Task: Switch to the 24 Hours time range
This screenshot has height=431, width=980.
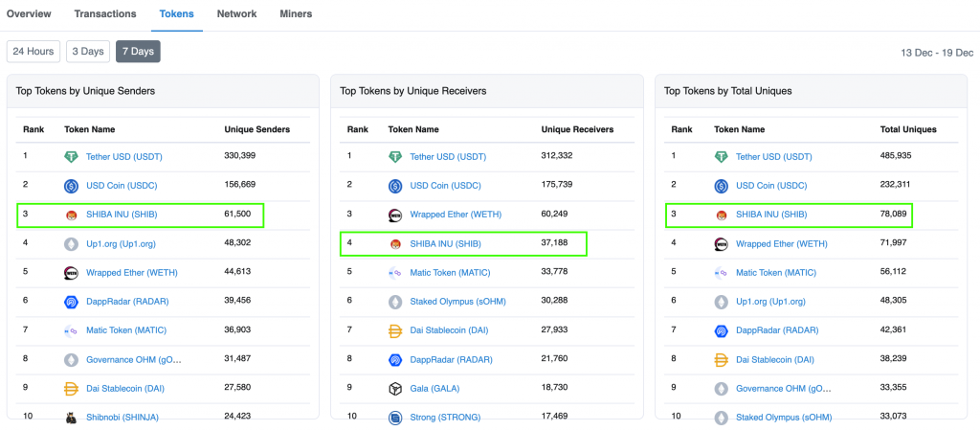Action: pyautogui.click(x=33, y=52)
